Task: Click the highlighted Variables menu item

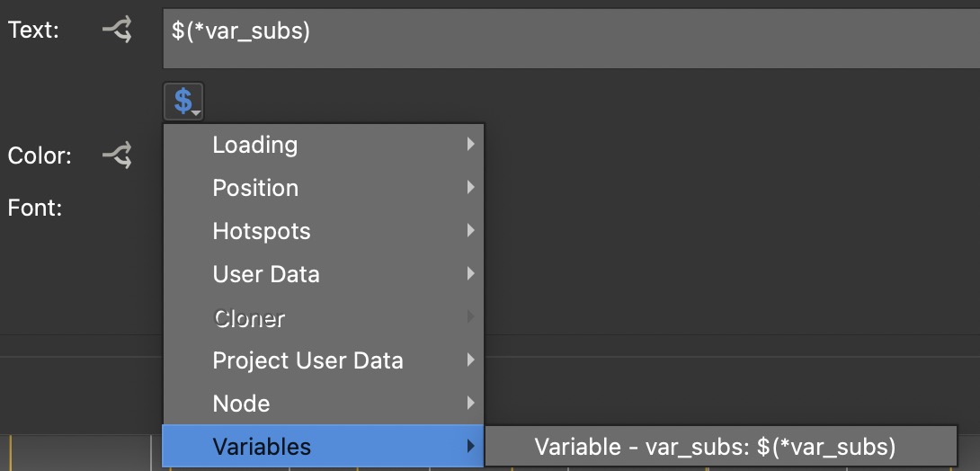Action: (262, 447)
